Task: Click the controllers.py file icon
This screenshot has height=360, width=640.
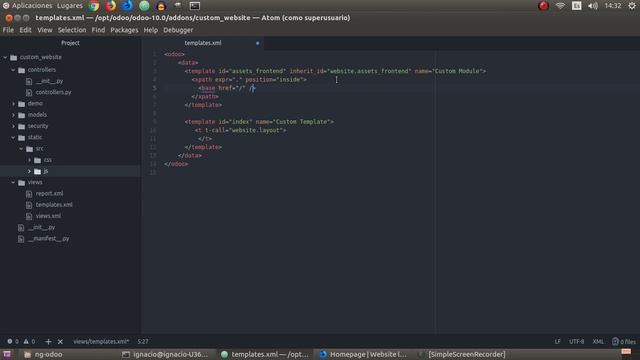Action: point(29,93)
